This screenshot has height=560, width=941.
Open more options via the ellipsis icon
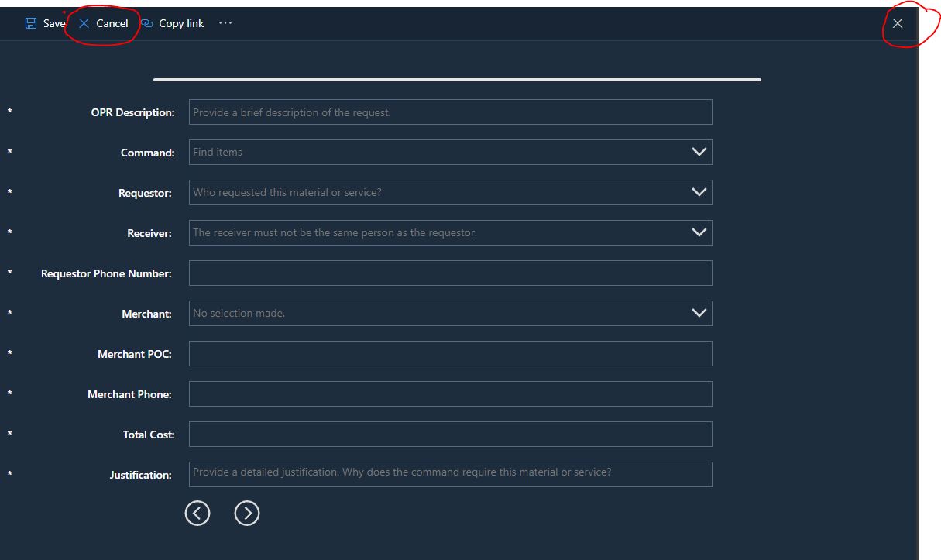pos(225,23)
